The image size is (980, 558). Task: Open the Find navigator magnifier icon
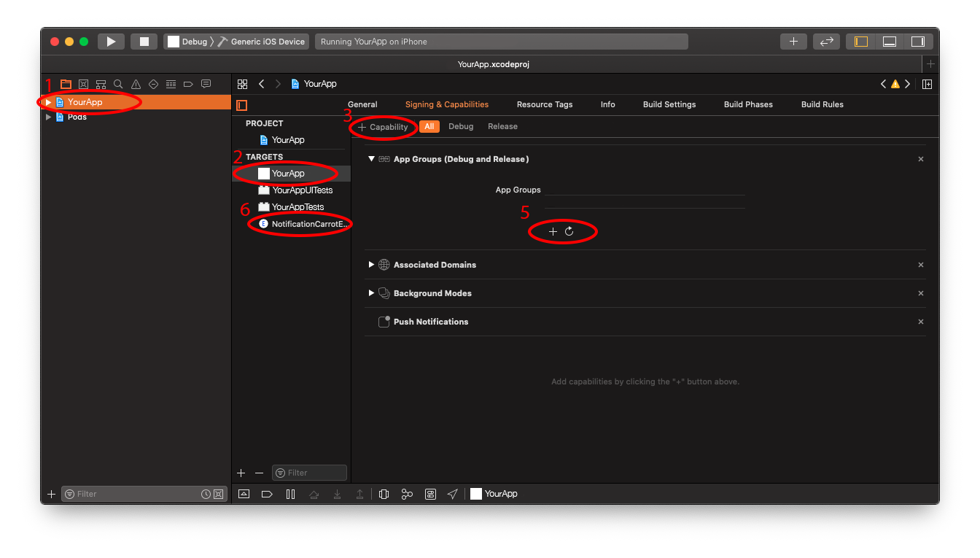[x=118, y=84]
